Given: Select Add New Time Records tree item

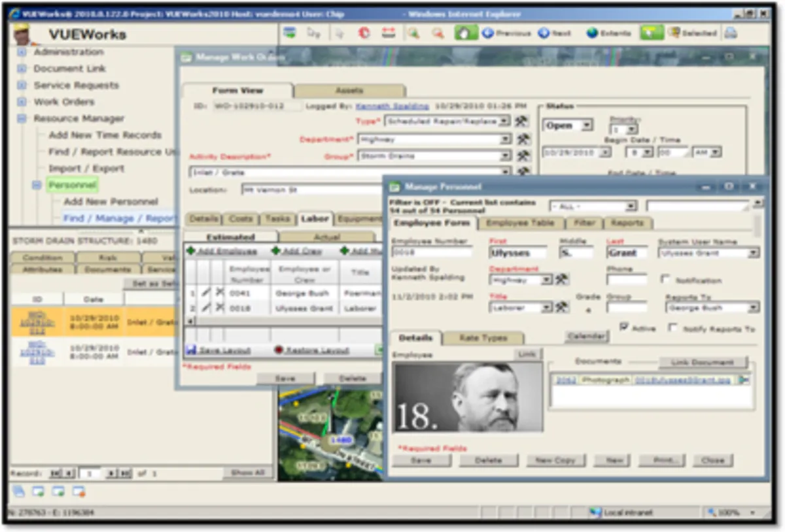Looking at the screenshot, I should point(105,135).
